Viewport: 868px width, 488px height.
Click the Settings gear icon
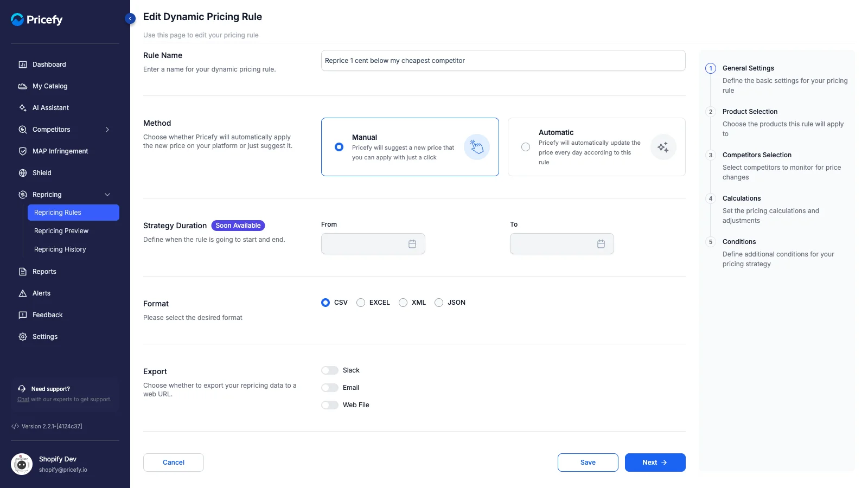click(23, 337)
